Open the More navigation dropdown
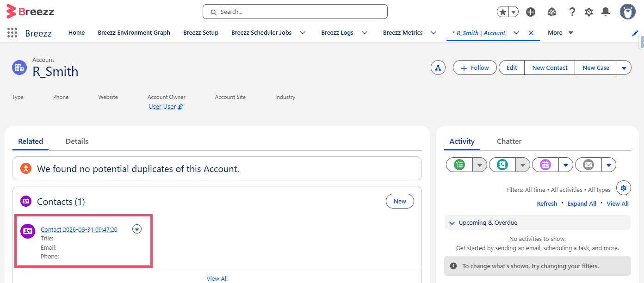 pyautogui.click(x=560, y=33)
